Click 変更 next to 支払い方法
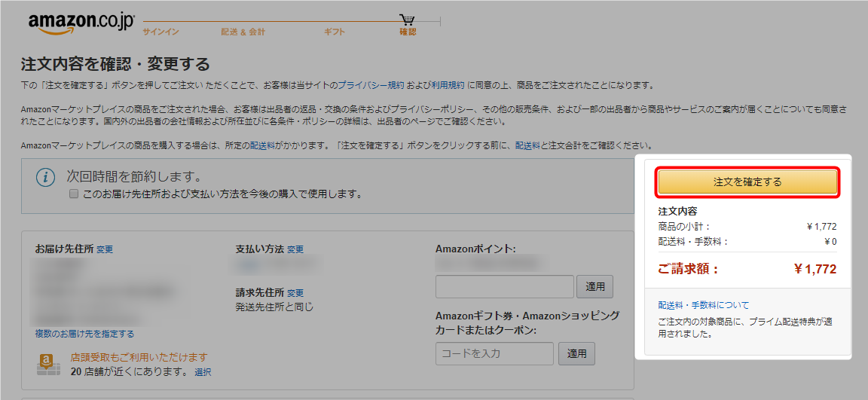The height and width of the screenshot is (400, 868). [295, 249]
